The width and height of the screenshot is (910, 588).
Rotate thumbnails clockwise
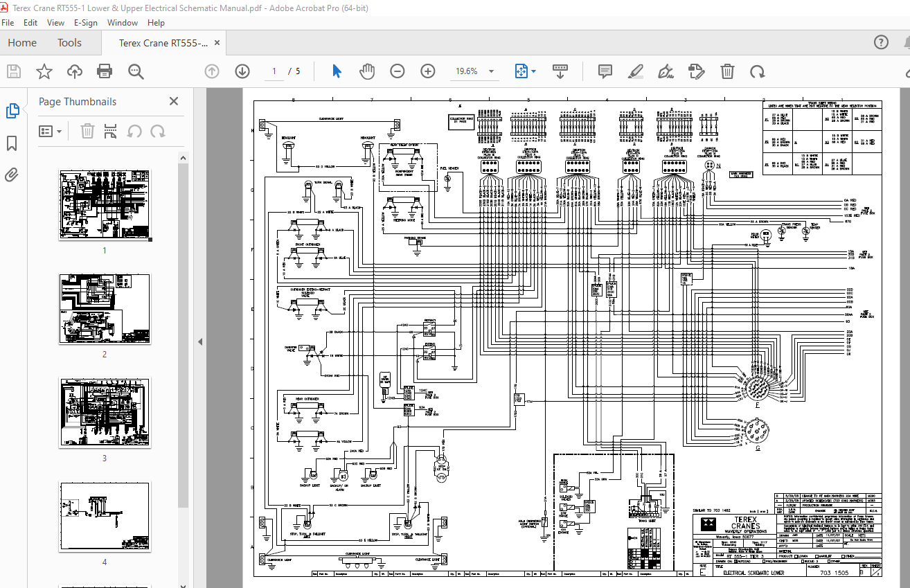[x=158, y=130]
